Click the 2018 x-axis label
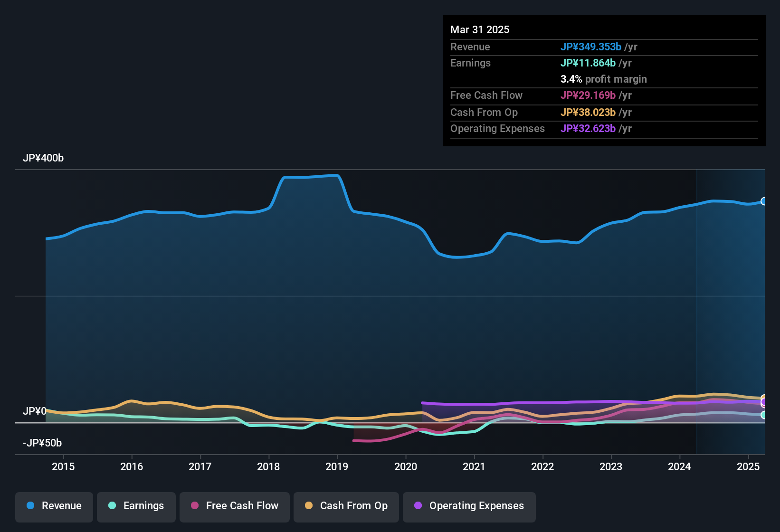 [268, 466]
